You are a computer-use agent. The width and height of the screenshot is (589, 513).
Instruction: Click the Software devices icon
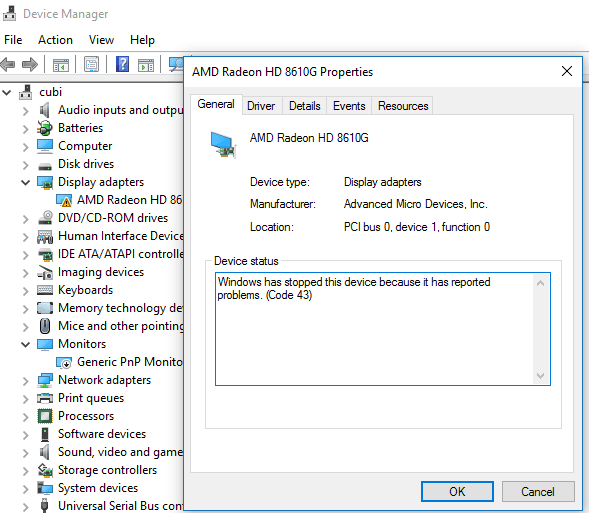coord(45,434)
